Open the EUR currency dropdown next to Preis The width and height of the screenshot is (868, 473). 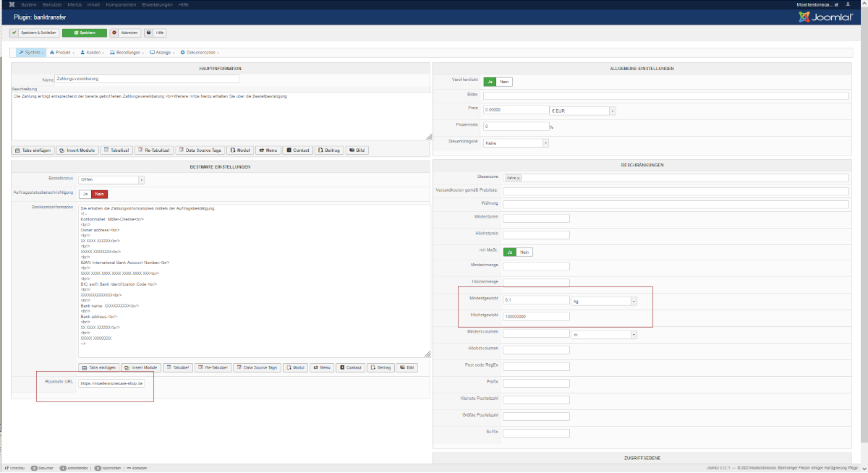582,111
